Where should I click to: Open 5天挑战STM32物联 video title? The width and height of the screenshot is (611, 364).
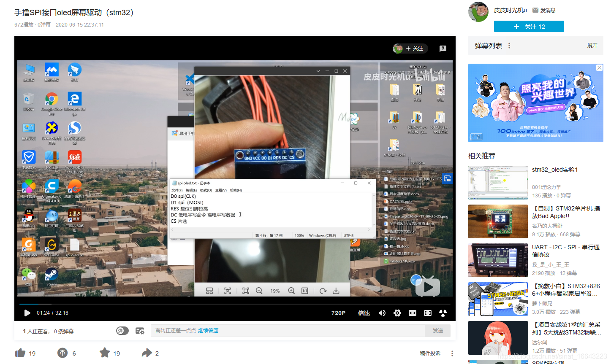point(566,329)
